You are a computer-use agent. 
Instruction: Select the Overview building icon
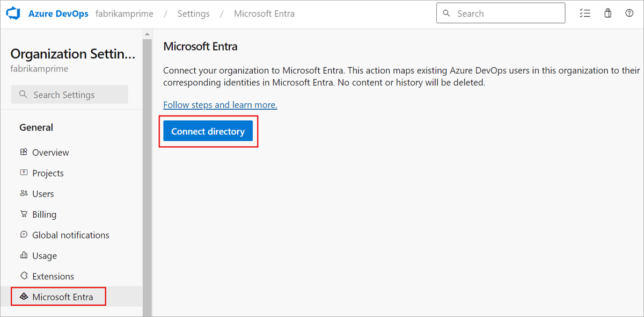click(x=24, y=152)
